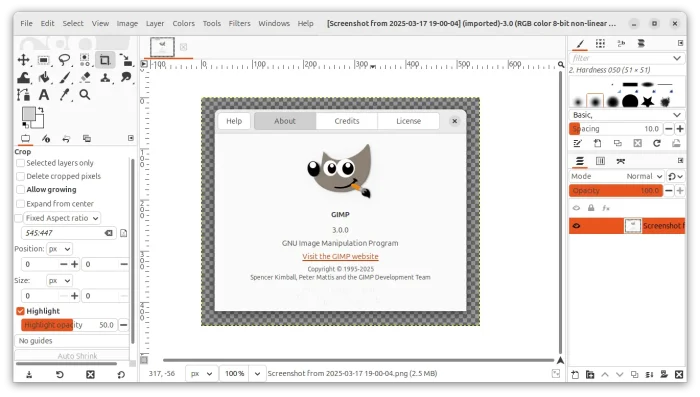Select the Fuzzy Select tool

[x=85, y=60]
